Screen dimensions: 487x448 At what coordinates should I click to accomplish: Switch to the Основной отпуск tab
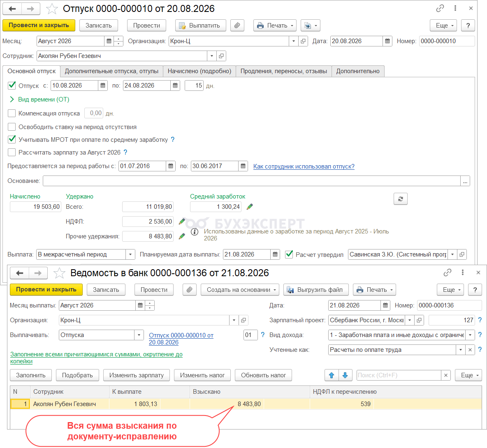[x=32, y=71]
